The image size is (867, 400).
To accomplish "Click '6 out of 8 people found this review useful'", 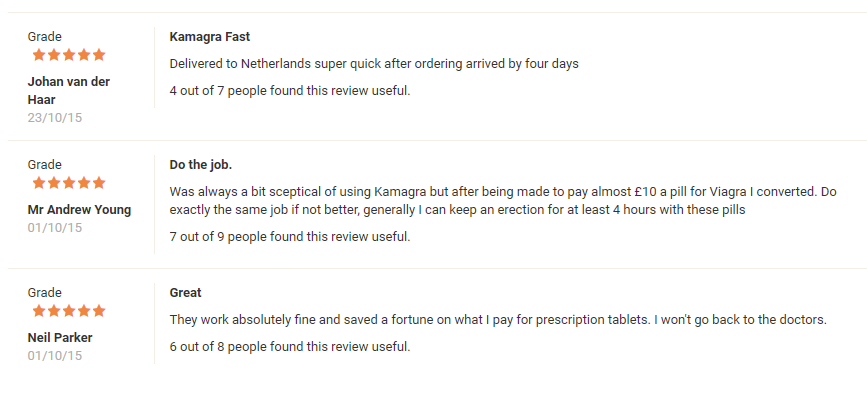I will [x=290, y=347].
